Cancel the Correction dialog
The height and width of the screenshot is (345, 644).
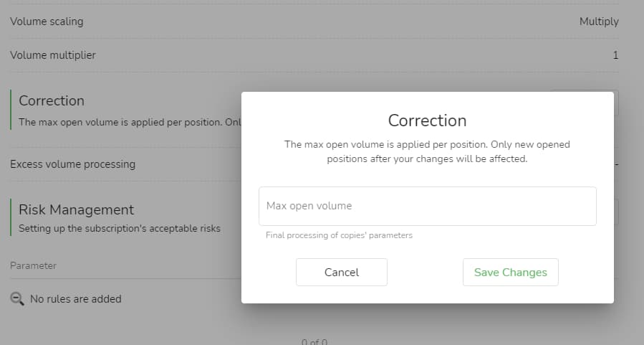(341, 273)
